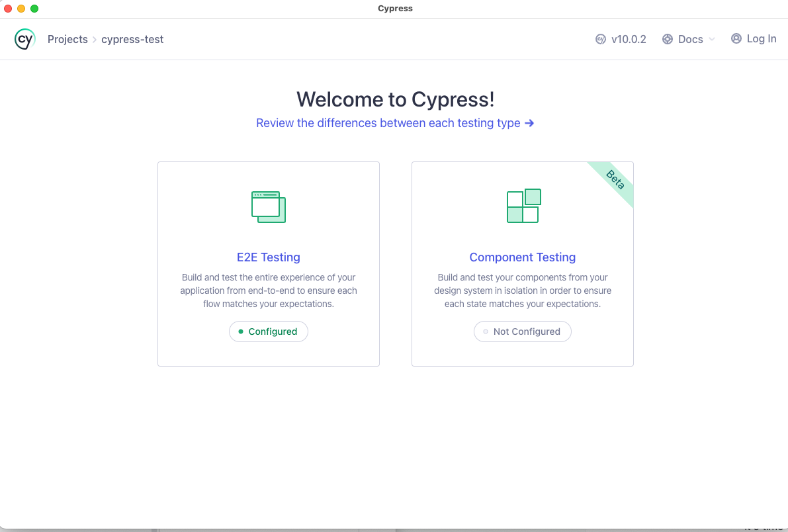
Task: Select the cypress-test breadcrumb
Action: (x=132, y=39)
